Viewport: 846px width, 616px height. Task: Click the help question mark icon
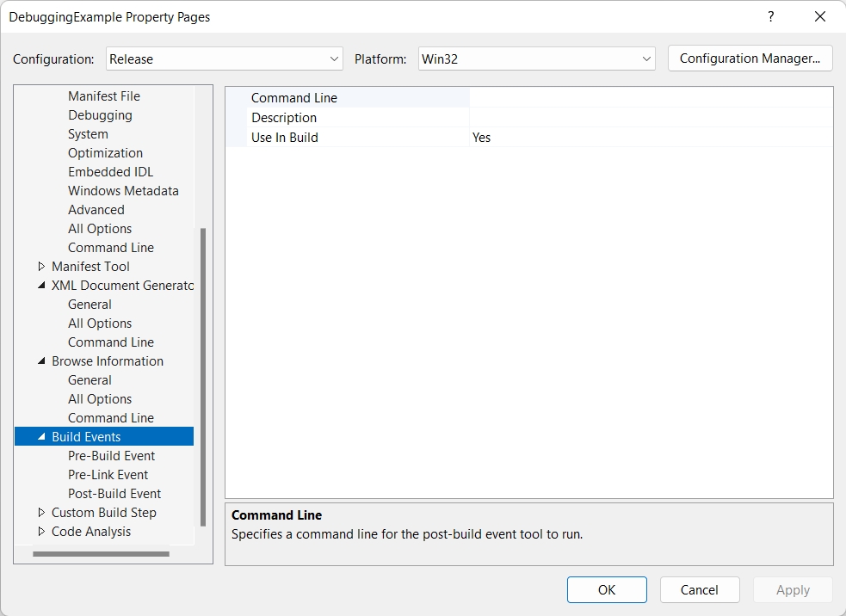(x=770, y=16)
